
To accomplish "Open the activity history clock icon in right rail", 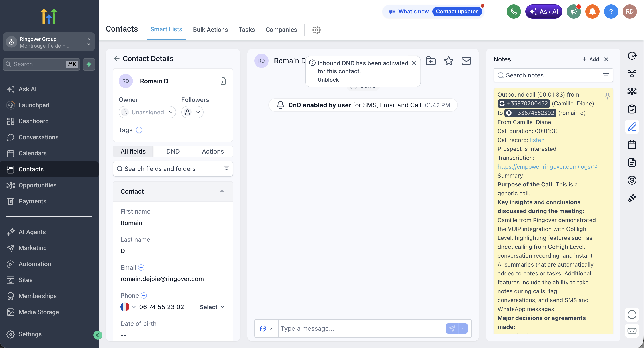I will [x=632, y=56].
